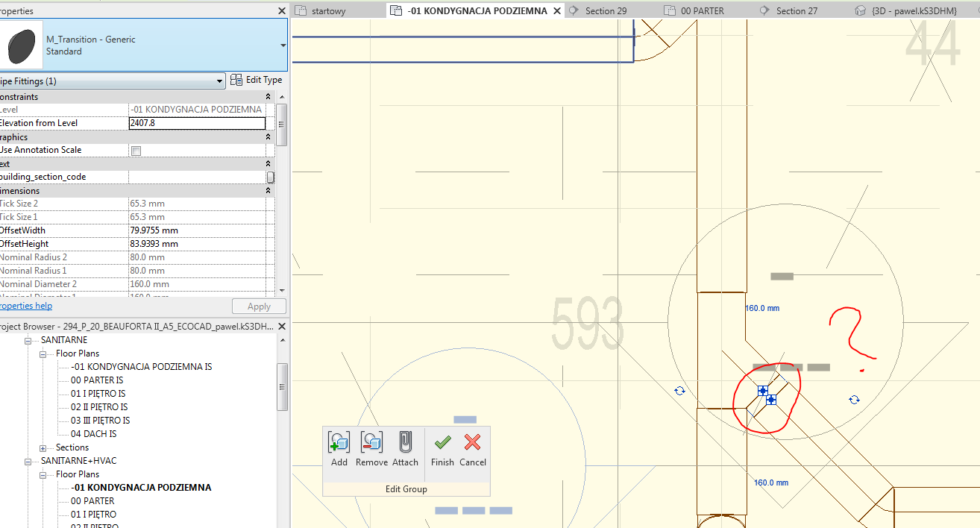980x528 pixels.
Task: Collapse the SANITARNE+HVAC tree node
Action: coord(29,461)
